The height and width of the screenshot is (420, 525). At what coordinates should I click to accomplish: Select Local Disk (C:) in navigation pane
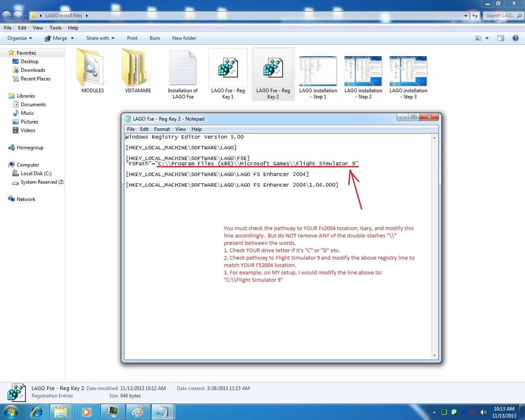point(36,173)
